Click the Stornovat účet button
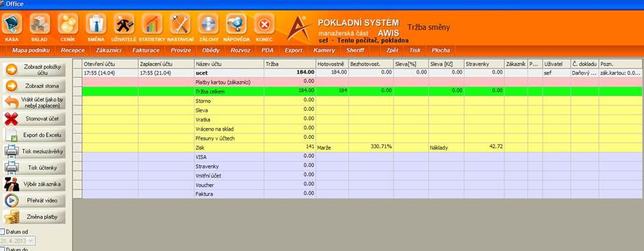Viewport: 644px width, 251px height. tap(34, 119)
